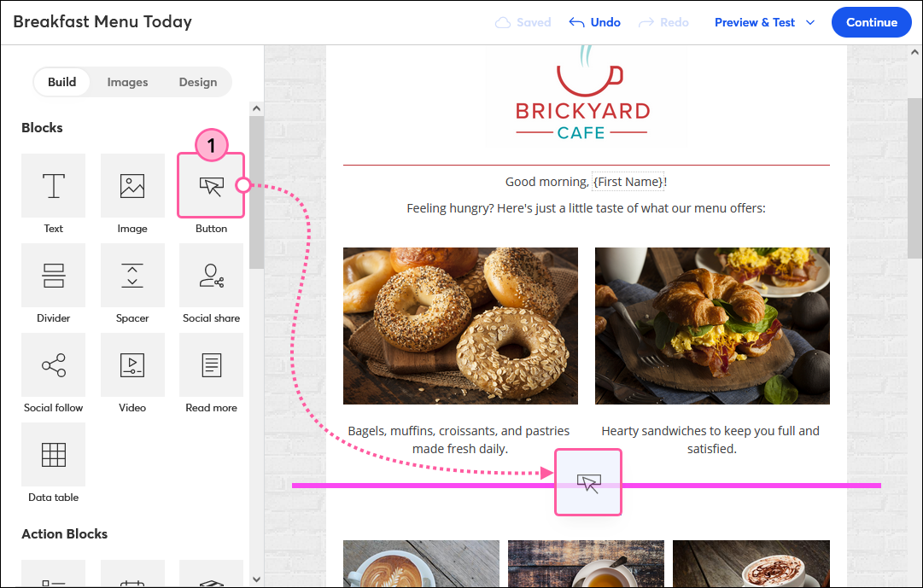Pick the Button block in the sidebar

[211, 185]
